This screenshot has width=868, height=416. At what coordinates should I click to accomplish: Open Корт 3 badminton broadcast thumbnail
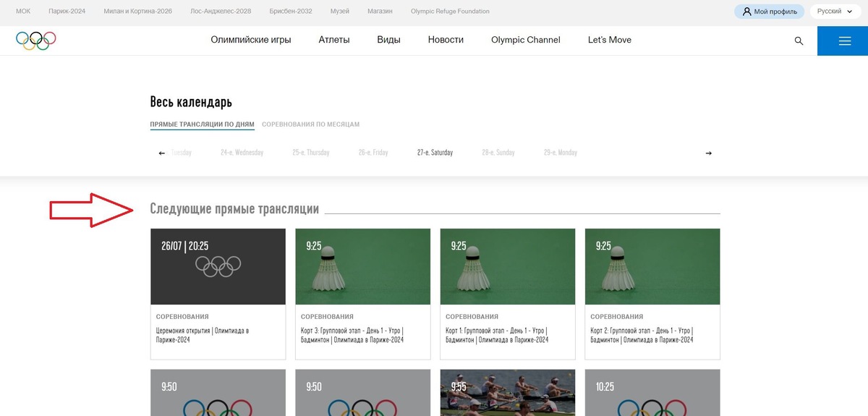(x=363, y=266)
